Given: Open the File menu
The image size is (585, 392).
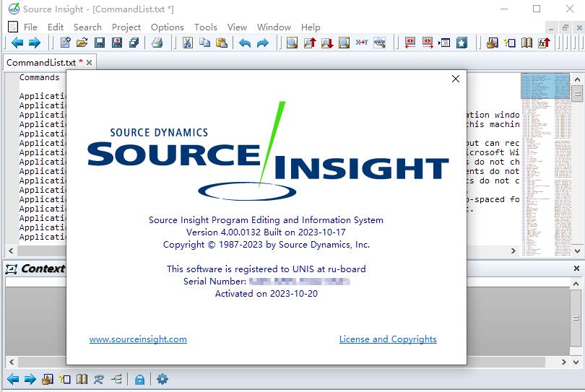Looking at the screenshot, I should point(30,27).
